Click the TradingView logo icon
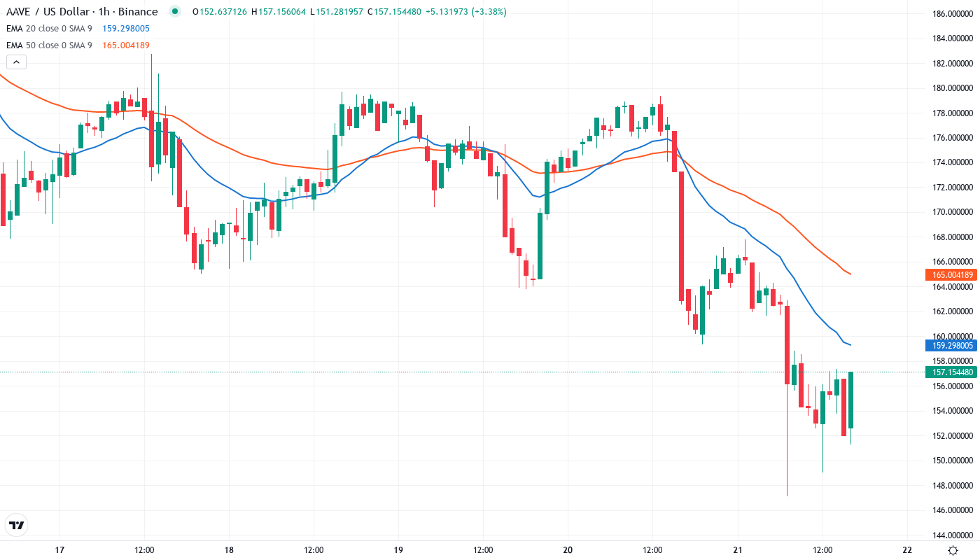980x560 pixels. pos(17,525)
